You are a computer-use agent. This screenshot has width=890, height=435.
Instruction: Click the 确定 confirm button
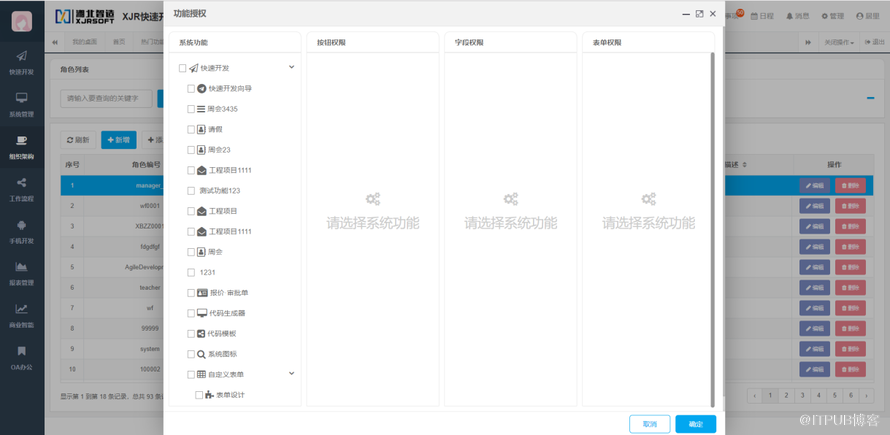695,424
